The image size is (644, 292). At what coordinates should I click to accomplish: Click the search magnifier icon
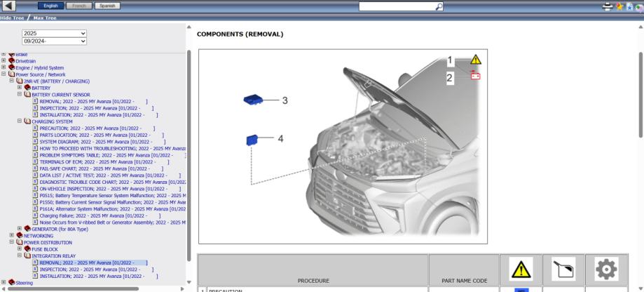[x=439, y=6]
